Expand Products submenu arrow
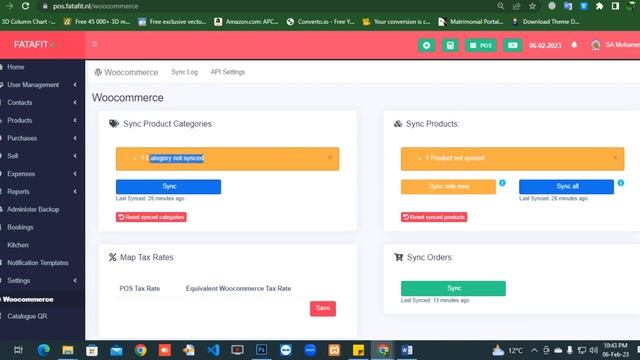 click(75, 120)
